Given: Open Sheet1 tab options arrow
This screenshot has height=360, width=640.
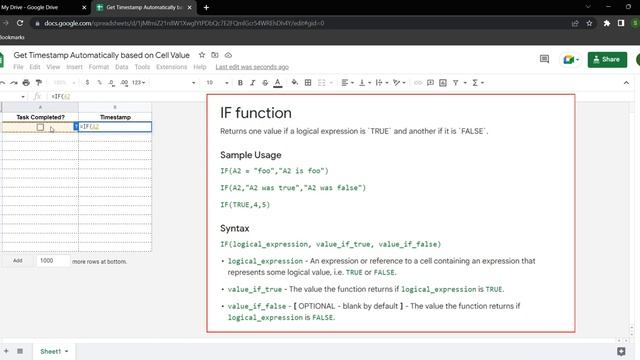Looking at the screenshot, I should [67, 351].
